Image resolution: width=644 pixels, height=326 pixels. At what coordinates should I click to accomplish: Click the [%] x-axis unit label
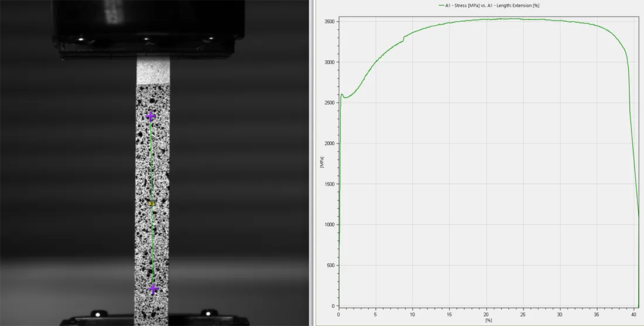tap(488, 320)
